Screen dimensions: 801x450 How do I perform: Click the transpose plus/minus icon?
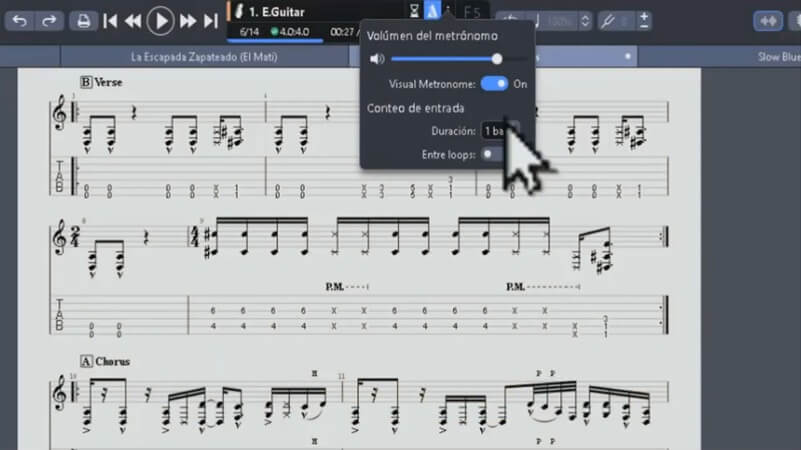point(644,21)
